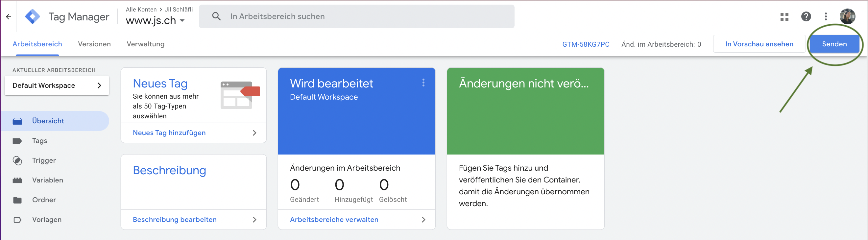Open the header three-dot options menu

coord(826,16)
